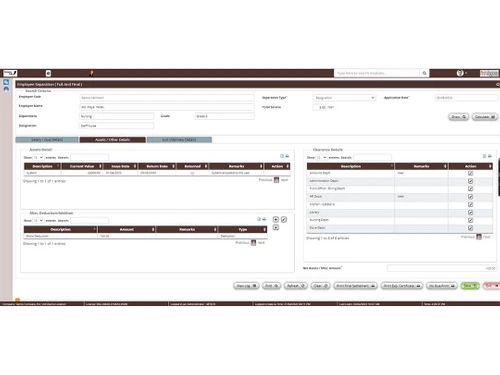Edit the selected misc deduction entry

pos(284,219)
